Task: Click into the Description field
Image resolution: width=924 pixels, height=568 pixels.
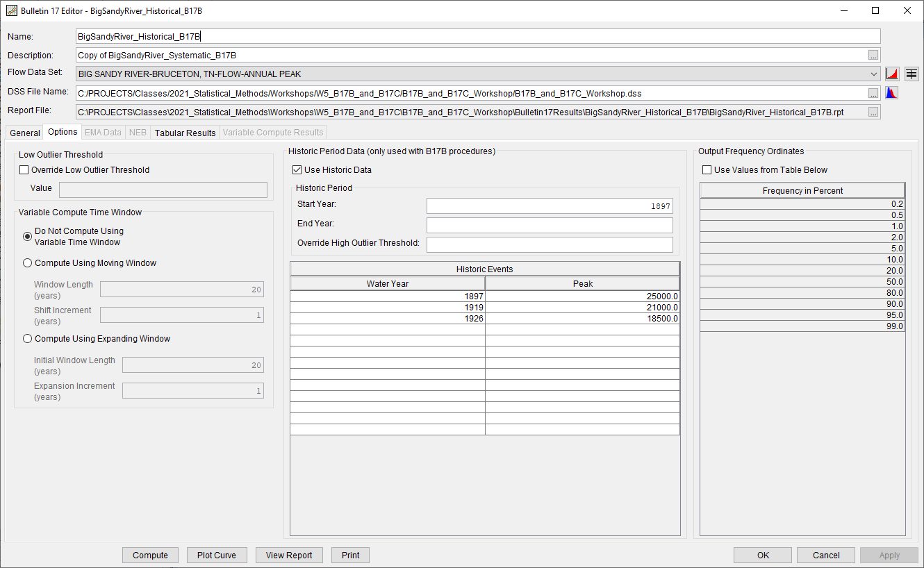Action: [x=470, y=55]
